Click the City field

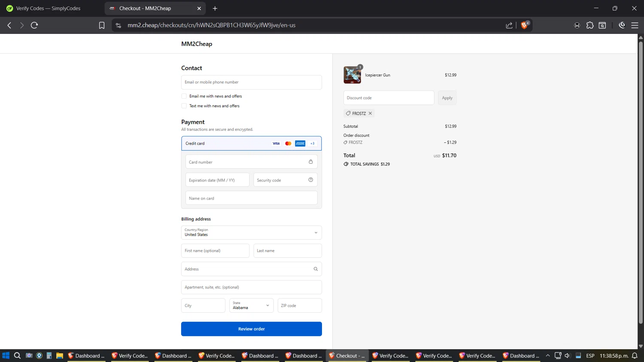[x=203, y=305]
